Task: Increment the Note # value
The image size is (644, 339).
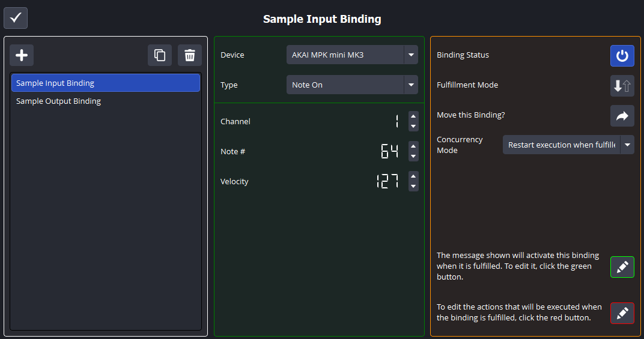Action: coord(413,146)
